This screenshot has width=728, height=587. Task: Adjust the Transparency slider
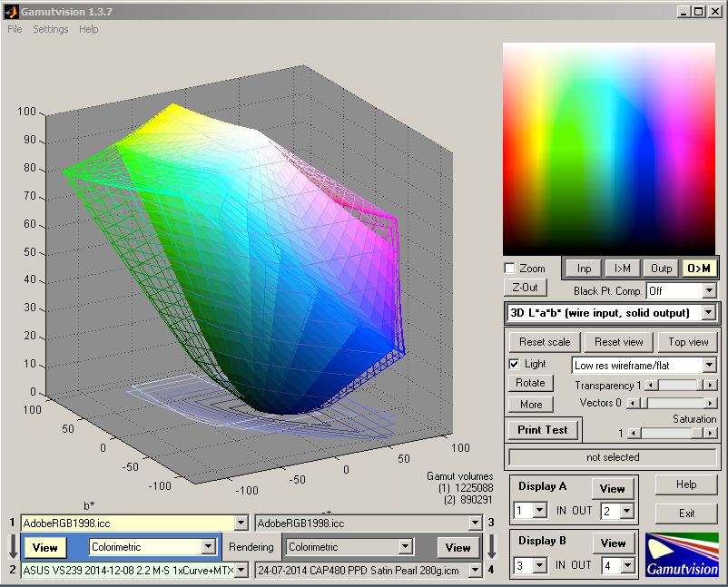pyautogui.click(x=677, y=386)
